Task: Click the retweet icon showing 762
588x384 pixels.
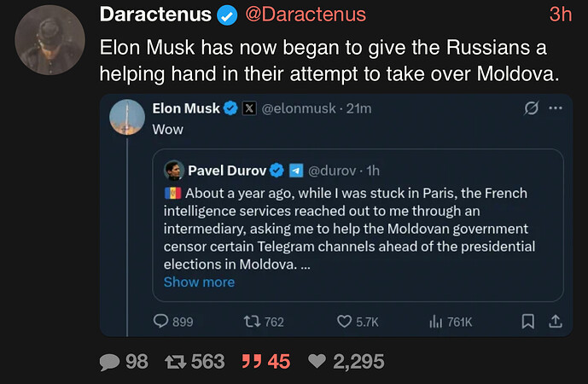Action: [x=251, y=322]
